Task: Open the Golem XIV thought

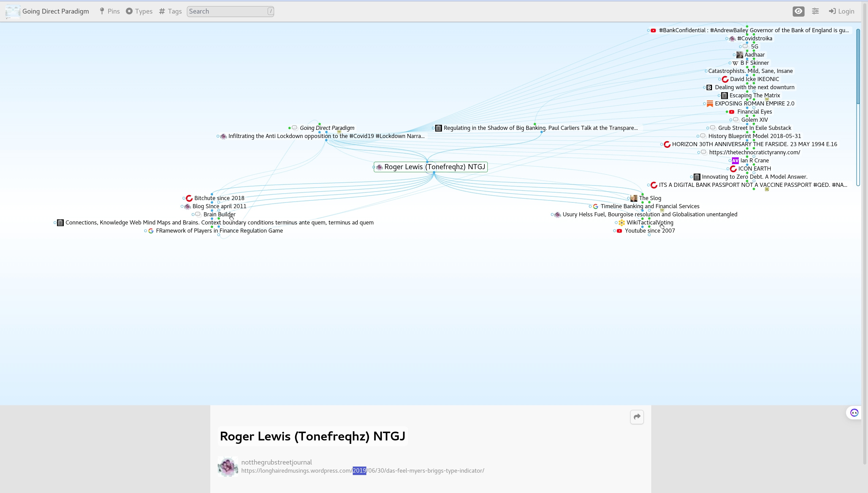Action: click(754, 120)
